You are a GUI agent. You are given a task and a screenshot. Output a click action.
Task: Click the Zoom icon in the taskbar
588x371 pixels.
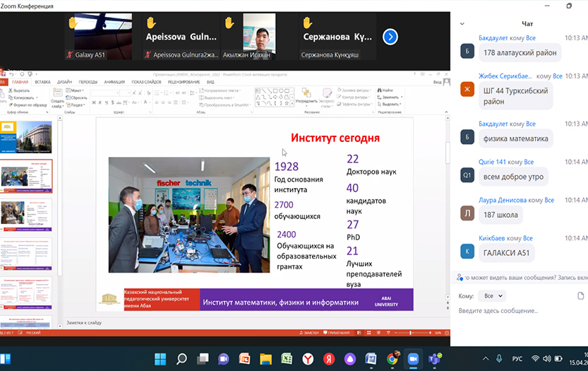(414, 359)
